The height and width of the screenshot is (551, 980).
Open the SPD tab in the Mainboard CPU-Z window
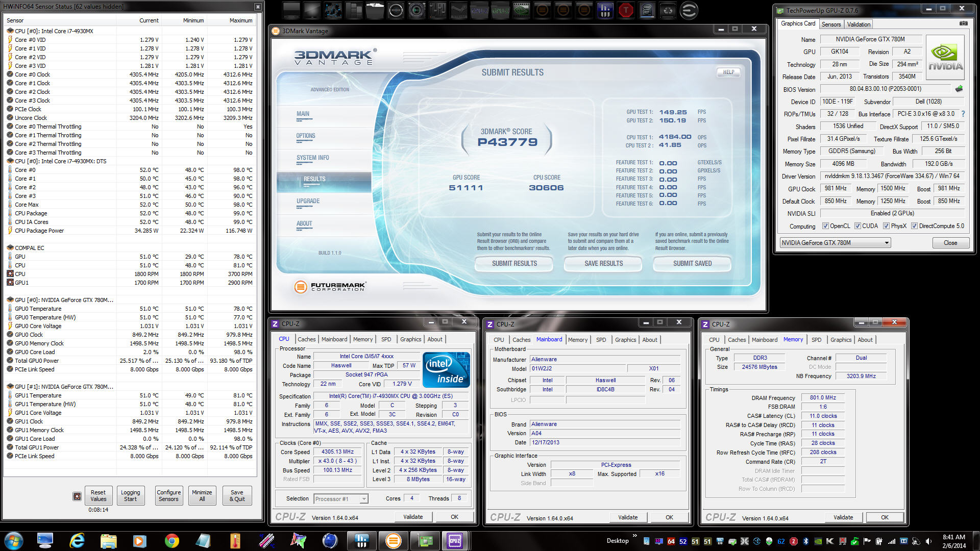click(x=601, y=340)
